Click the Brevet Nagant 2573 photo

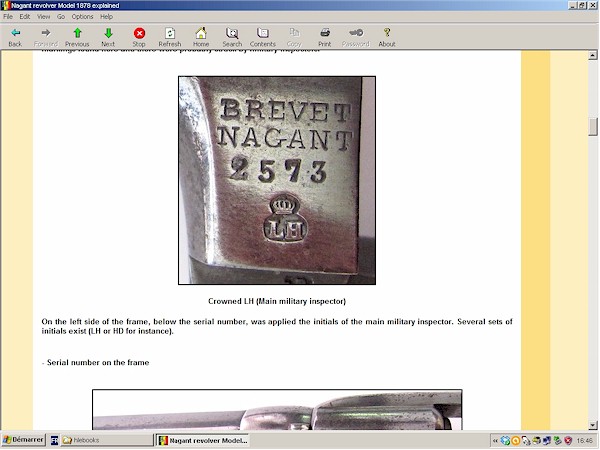pos(277,180)
